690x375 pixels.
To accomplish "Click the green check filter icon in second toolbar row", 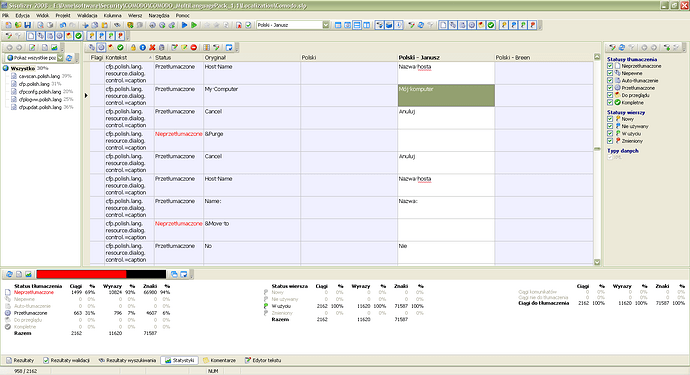I will click(78, 36).
